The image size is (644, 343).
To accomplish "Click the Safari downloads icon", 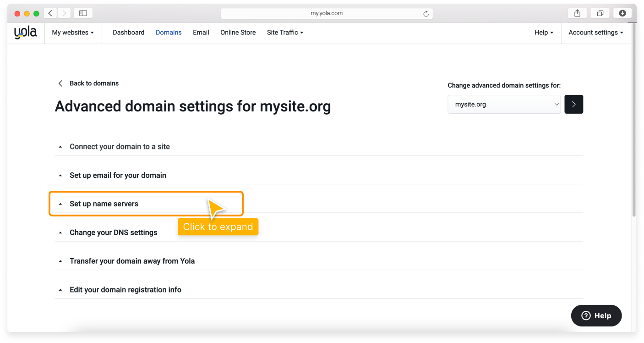I will (x=622, y=13).
